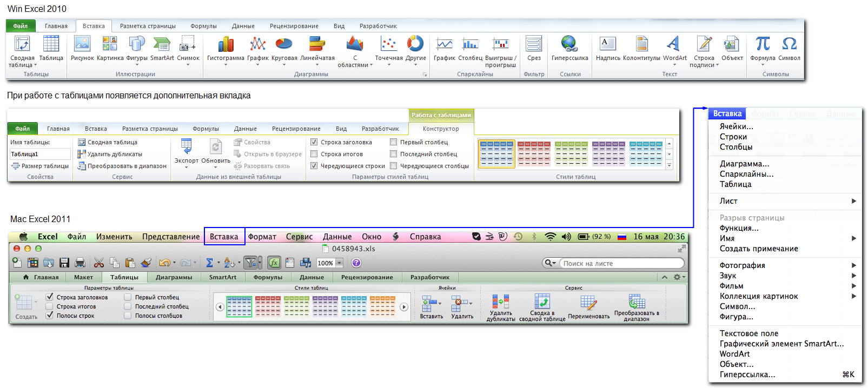Click the Print icon in Mac toolbar

(x=80, y=263)
